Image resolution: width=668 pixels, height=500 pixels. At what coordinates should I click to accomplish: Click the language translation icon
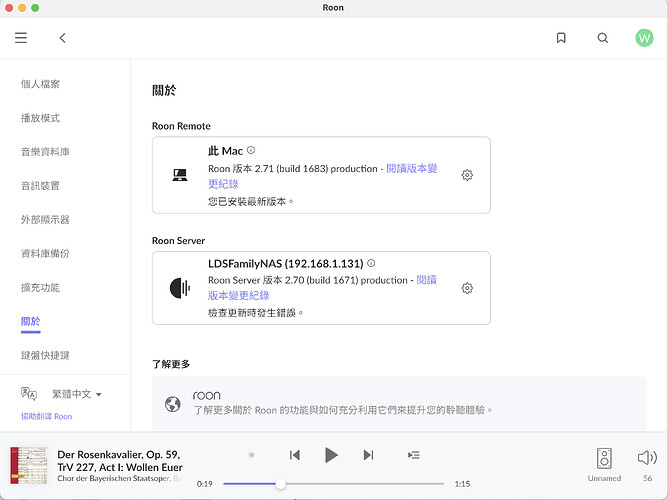29,394
